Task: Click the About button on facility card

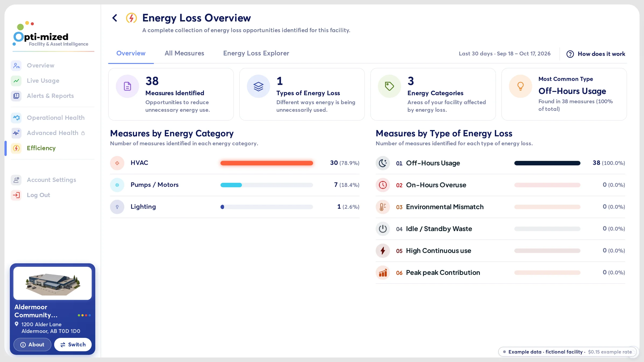Action: point(32,345)
